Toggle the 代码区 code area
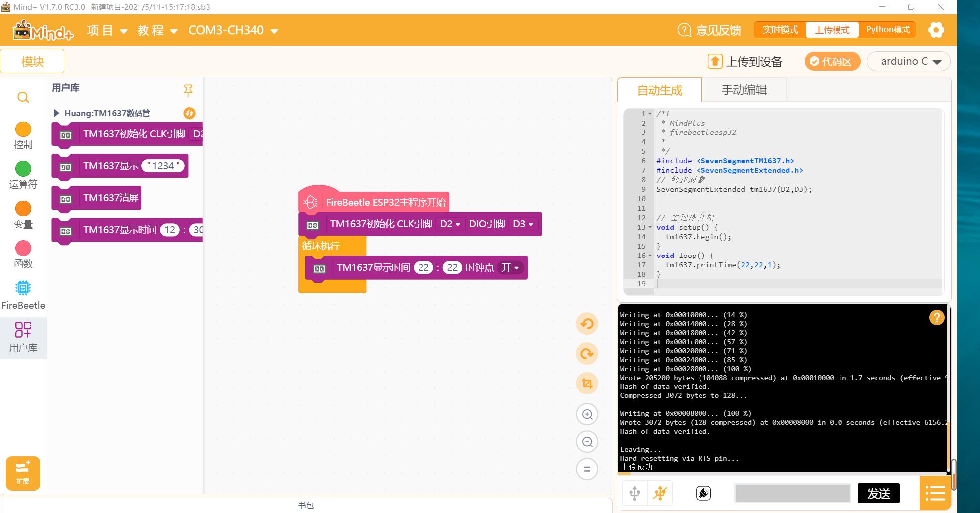This screenshot has width=980, height=513. coord(832,61)
